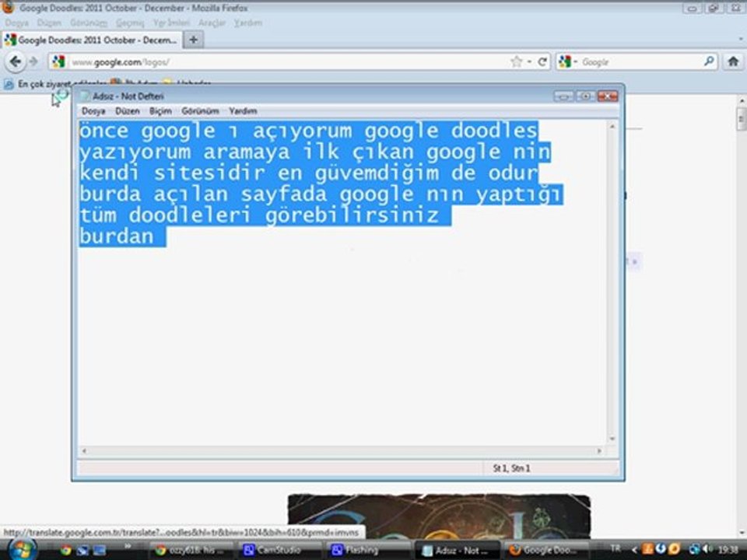This screenshot has width=747, height=560.
Task: Open Firefox's Geçmiş menu
Action: [130, 23]
